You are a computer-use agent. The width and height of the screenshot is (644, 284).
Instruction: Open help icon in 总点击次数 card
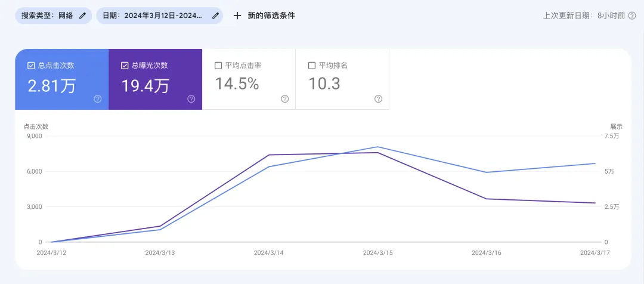(98, 98)
